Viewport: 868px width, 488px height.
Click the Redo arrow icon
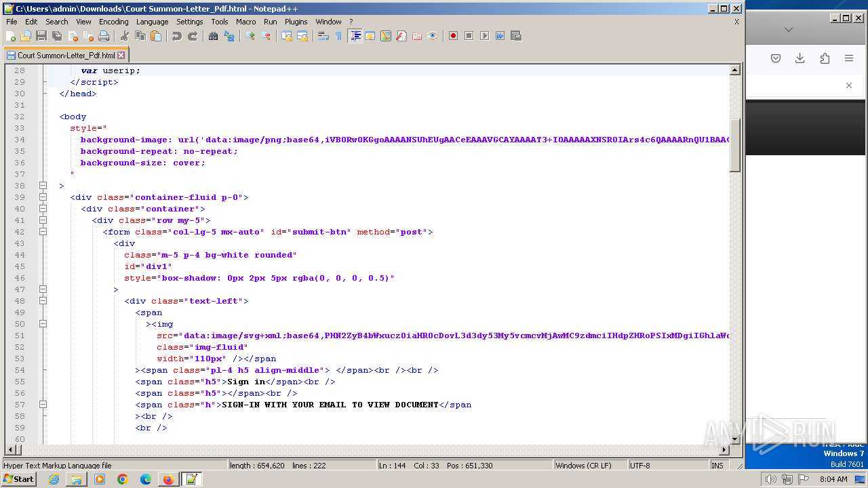tap(193, 36)
